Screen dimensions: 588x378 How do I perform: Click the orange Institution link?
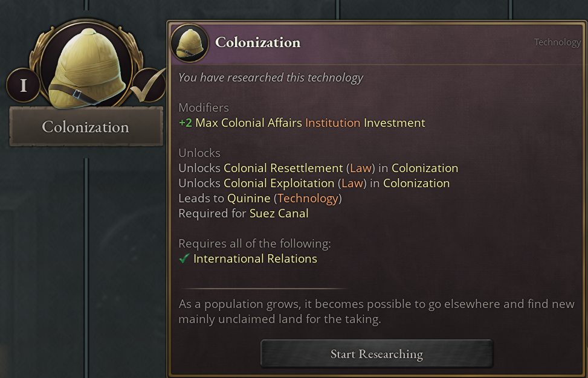[332, 123]
